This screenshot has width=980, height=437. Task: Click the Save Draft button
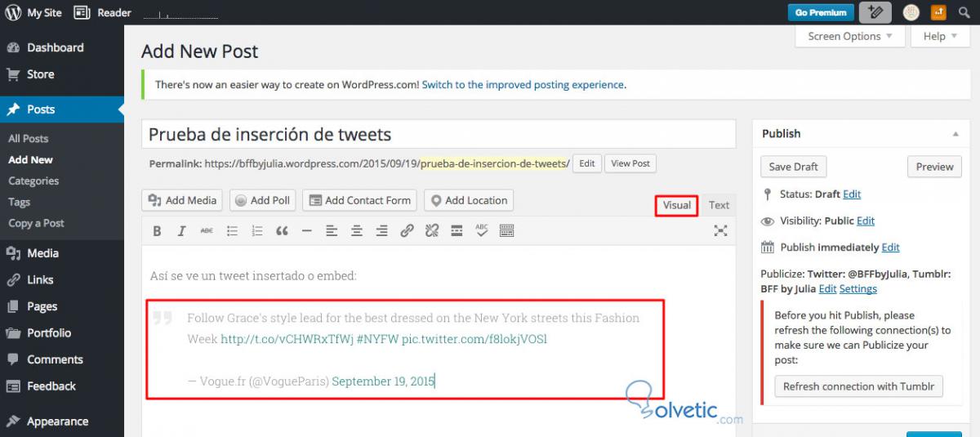793,167
